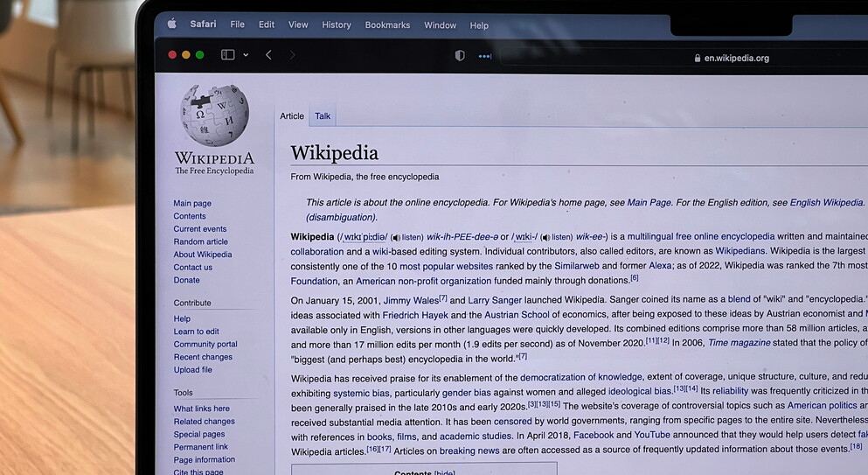The height and width of the screenshot is (475, 868).
Task: Click the blue dots extension icon
Action: point(485,56)
